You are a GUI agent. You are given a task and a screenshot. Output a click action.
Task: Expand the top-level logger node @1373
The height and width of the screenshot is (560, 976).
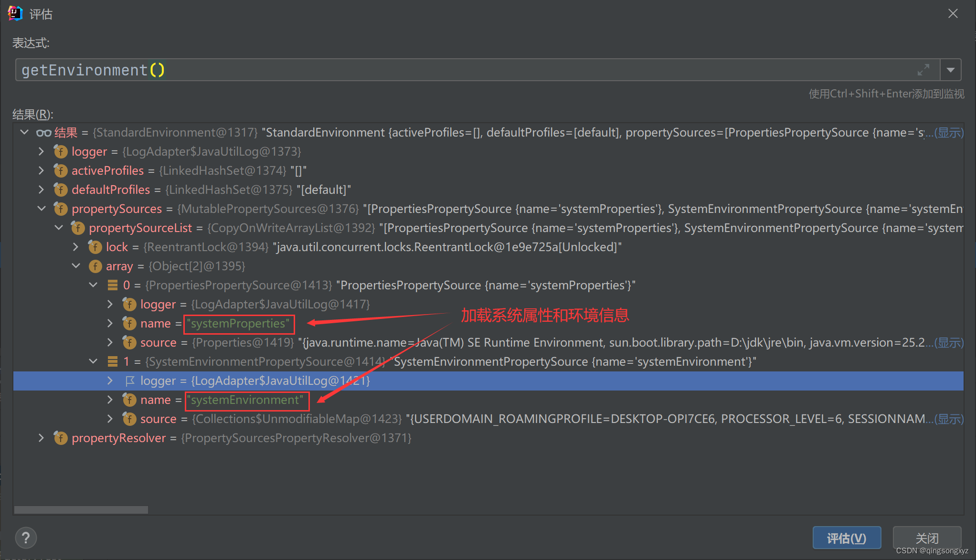point(42,151)
